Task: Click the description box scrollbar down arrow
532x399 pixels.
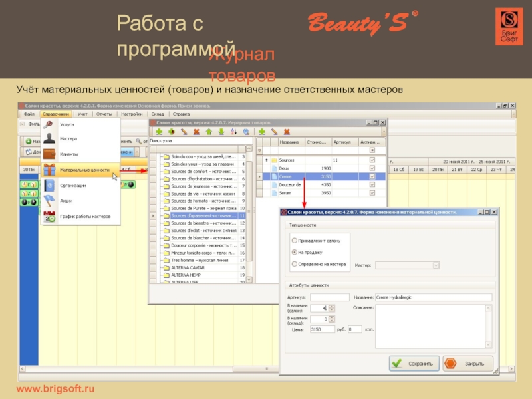Action: (x=488, y=344)
